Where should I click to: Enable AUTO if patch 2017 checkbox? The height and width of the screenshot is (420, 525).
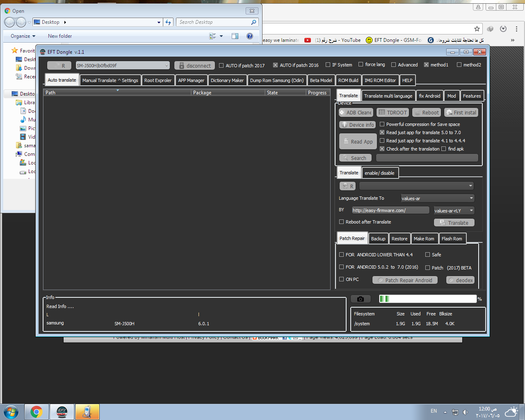221,65
